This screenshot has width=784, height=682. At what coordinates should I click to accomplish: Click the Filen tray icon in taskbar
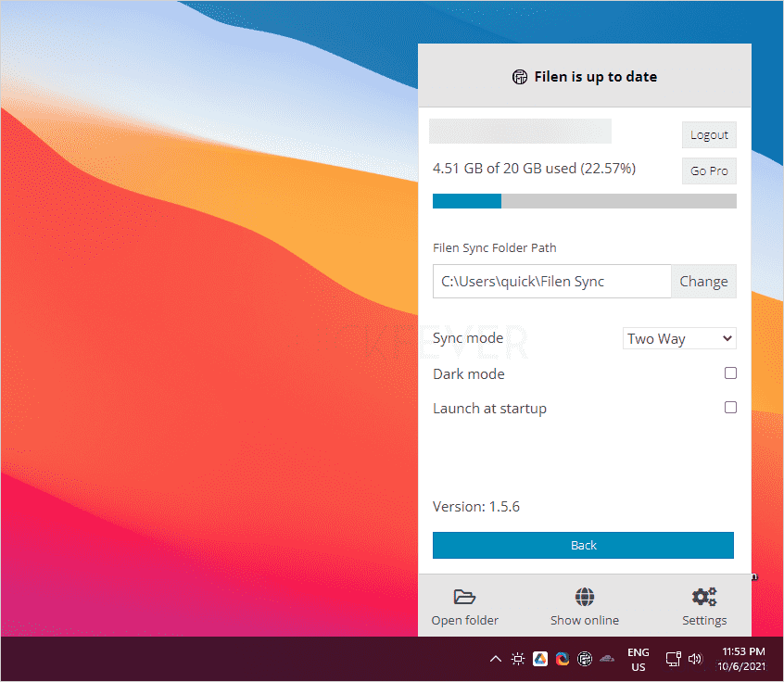585,659
